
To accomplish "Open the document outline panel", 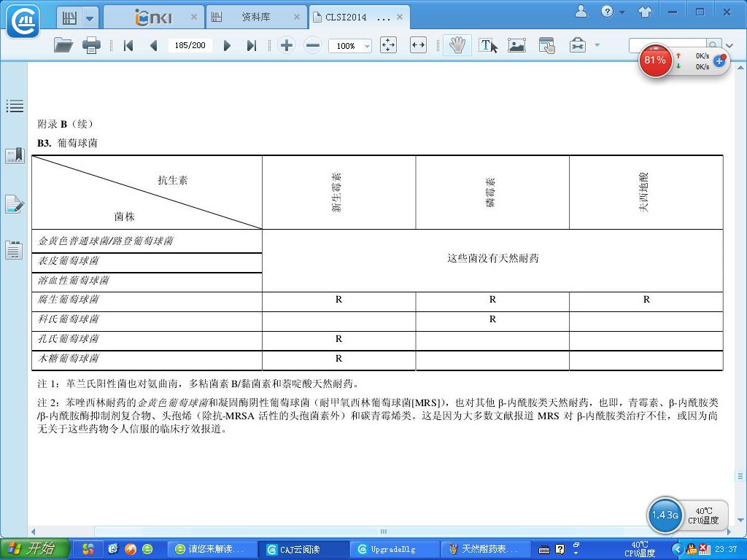I will tap(15, 106).
